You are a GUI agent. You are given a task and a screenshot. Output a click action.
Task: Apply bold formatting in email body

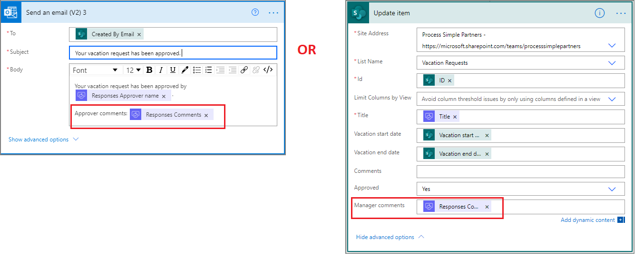coord(149,70)
